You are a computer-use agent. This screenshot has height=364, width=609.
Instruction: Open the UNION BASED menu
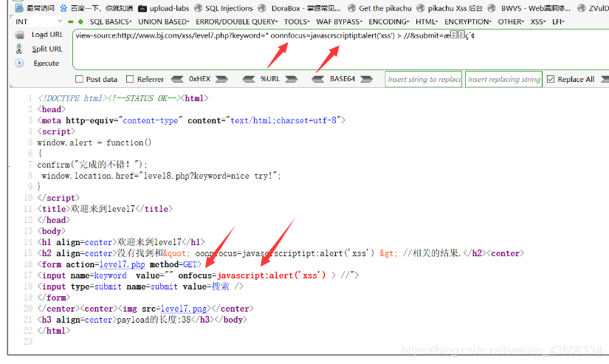point(164,21)
